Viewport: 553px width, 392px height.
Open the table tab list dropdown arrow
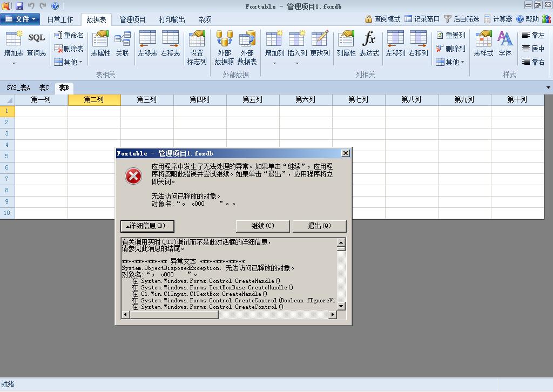[548, 87]
